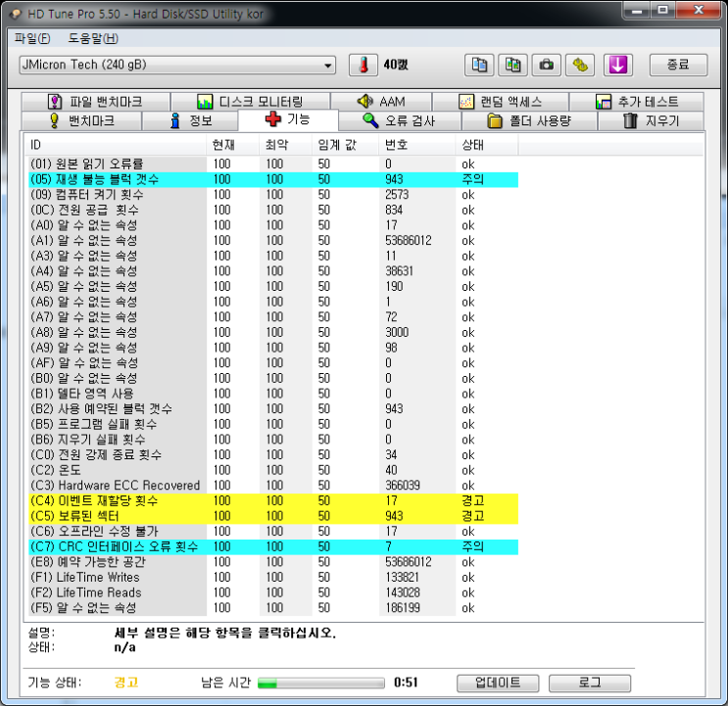
Task: Click the 최악 column header
Action: tap(285, 145)
